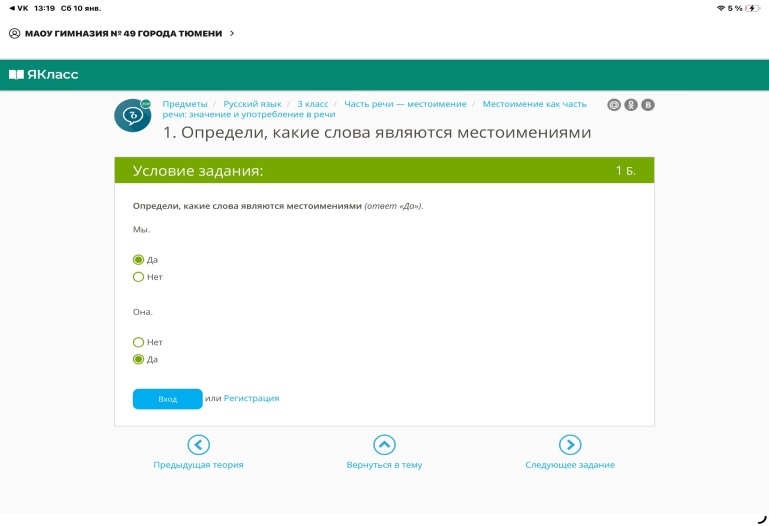Image resolution: width=769 pixels, height=526 pixels.
Task: Choose 'Нет' for the word 'Она'
Action: coord(139,342)
